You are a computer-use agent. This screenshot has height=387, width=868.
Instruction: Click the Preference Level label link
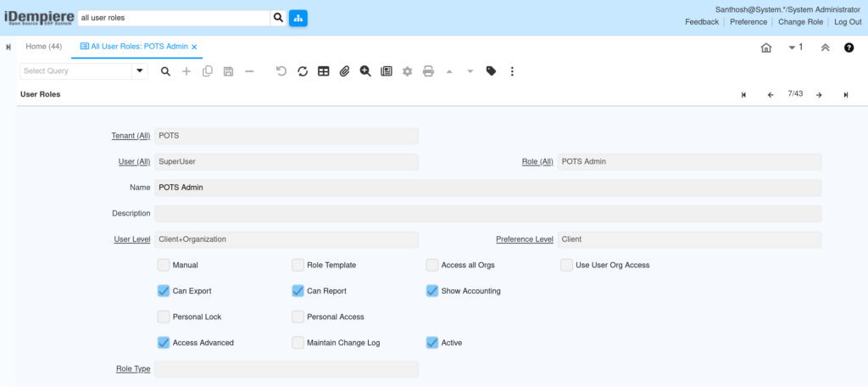[x=524, y=239]
